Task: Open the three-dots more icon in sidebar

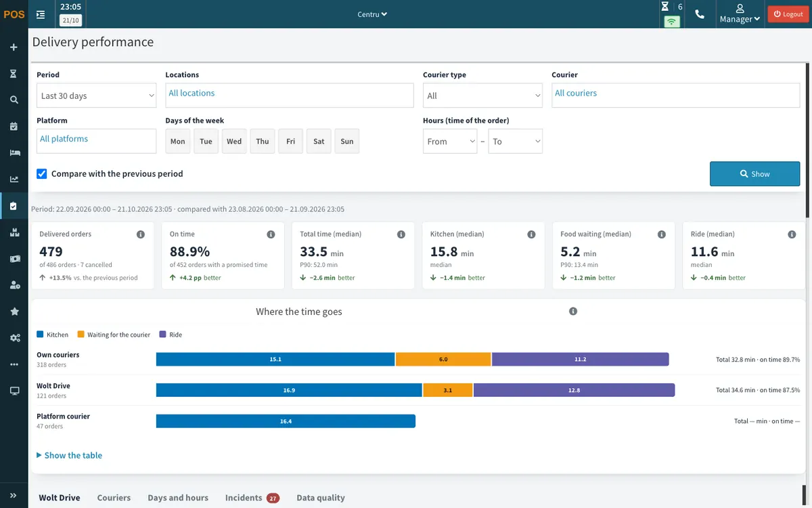Action: click(x=14, y=364)
